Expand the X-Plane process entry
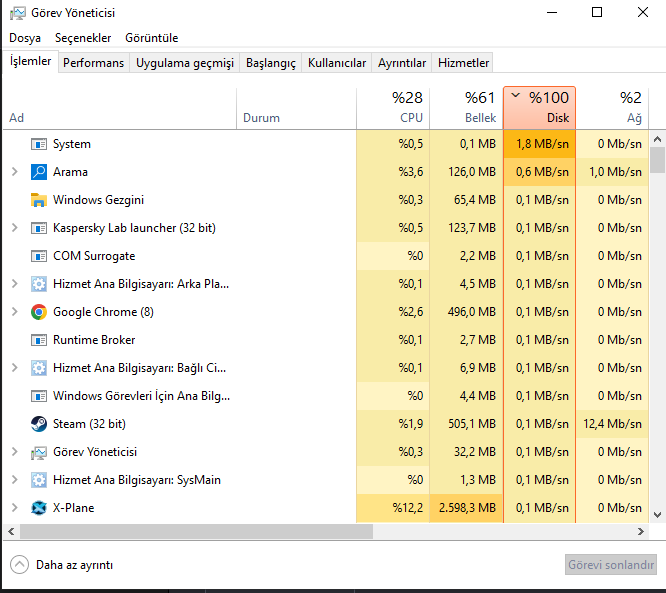Viewport: 666px width, 593px height. (14, 508)
